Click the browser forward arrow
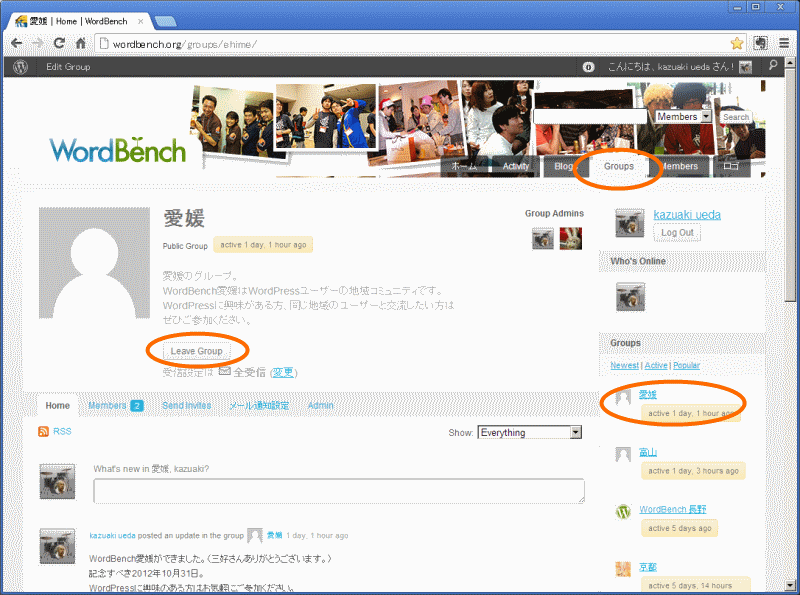 tap(37, 43)
